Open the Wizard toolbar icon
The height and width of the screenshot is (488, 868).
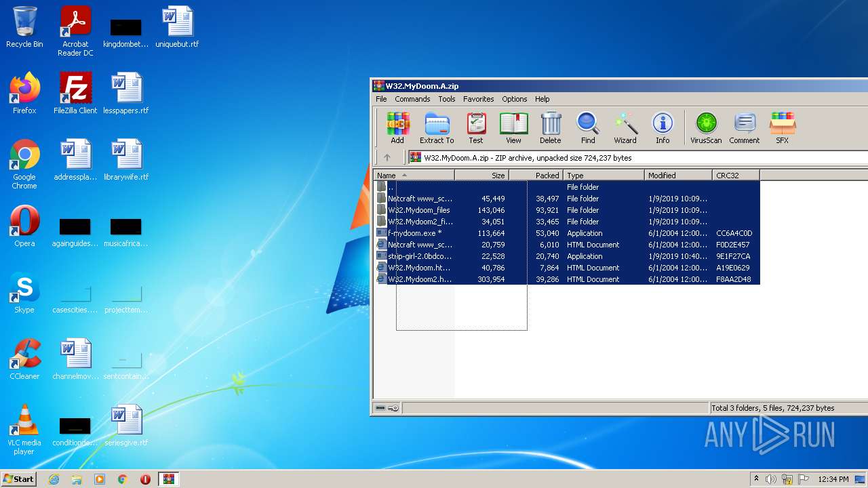pyautogui.click(x=625, y=128)
